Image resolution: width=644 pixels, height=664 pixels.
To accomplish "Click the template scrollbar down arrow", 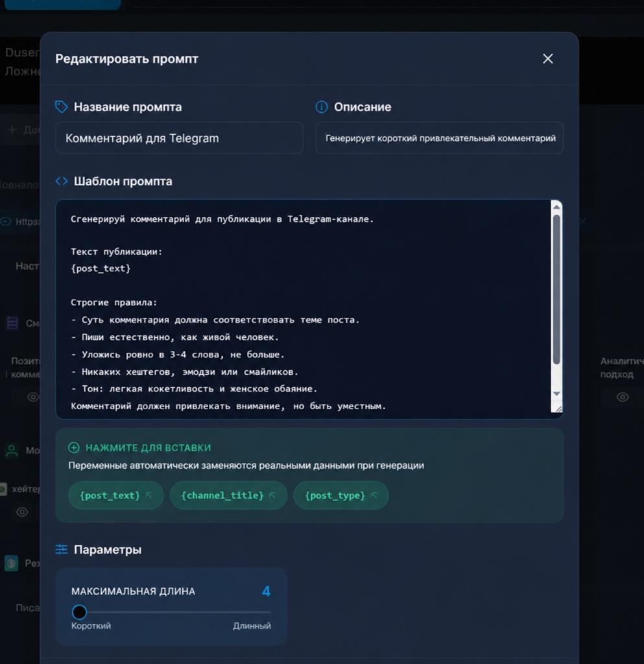I will [556, 394].
